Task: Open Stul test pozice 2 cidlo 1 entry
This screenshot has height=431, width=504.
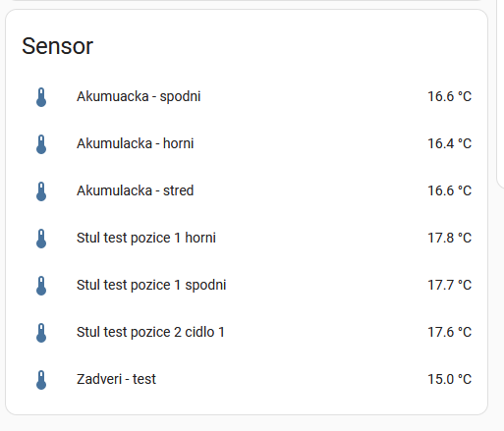Action: point(150,332)
